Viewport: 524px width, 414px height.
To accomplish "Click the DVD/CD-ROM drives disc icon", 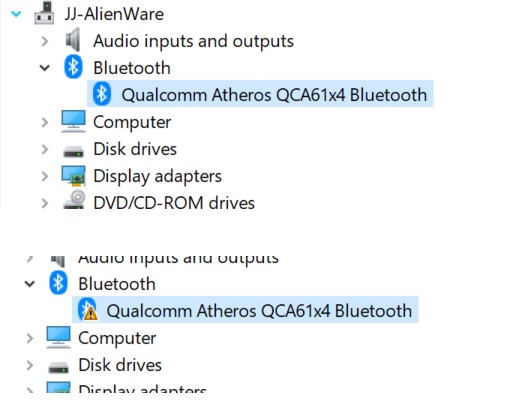I will tap(74, 200).
